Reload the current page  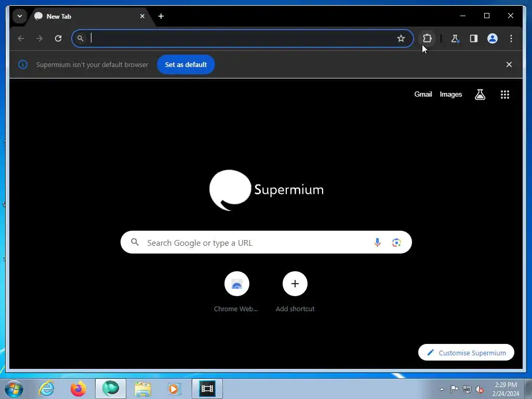(58, 38)
